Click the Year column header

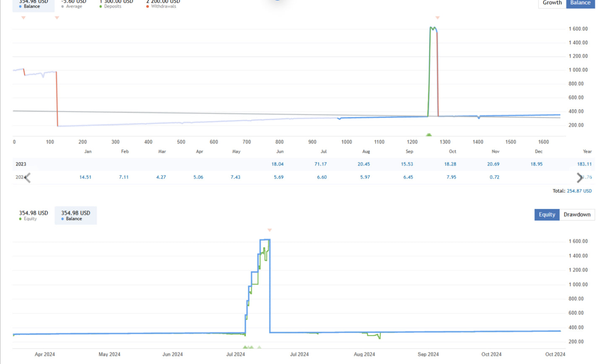[588, 152]
